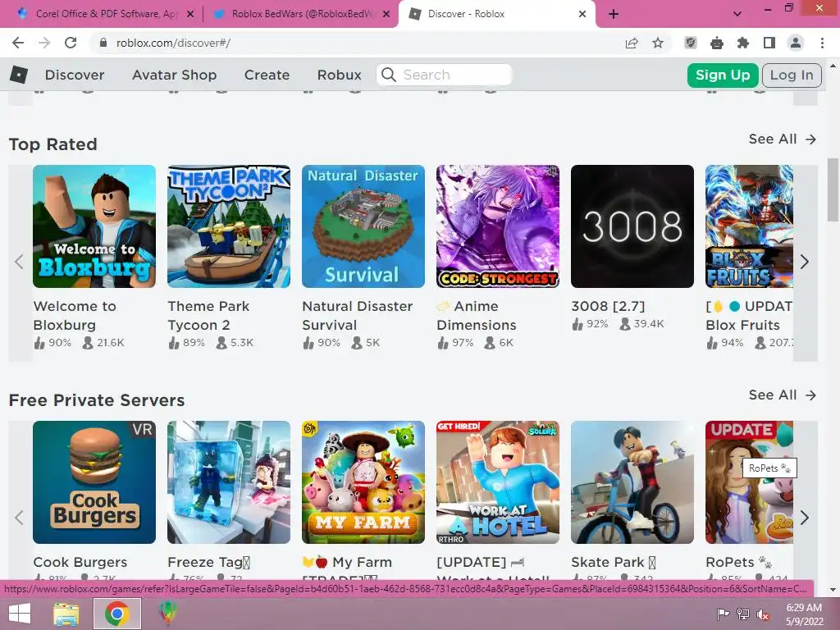Click the taskbar clock 6:29 AM
This screenshot has height=630, width=840.
click(804, 608)
